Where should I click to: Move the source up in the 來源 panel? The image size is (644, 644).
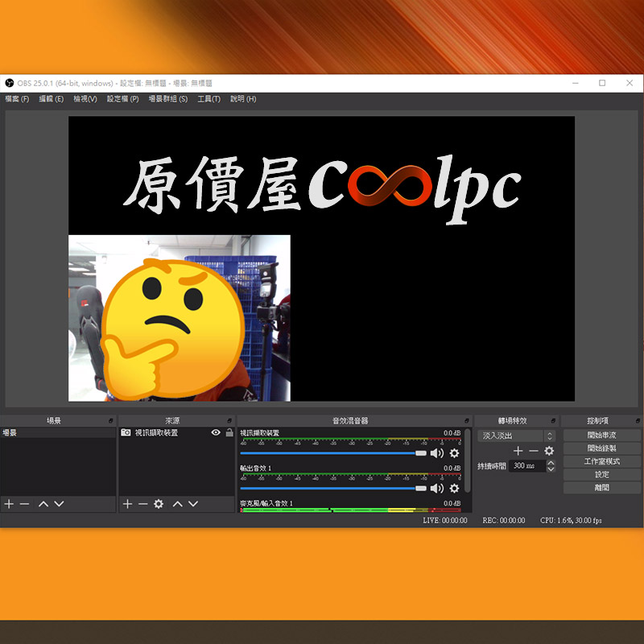click(x=177, y=504)
